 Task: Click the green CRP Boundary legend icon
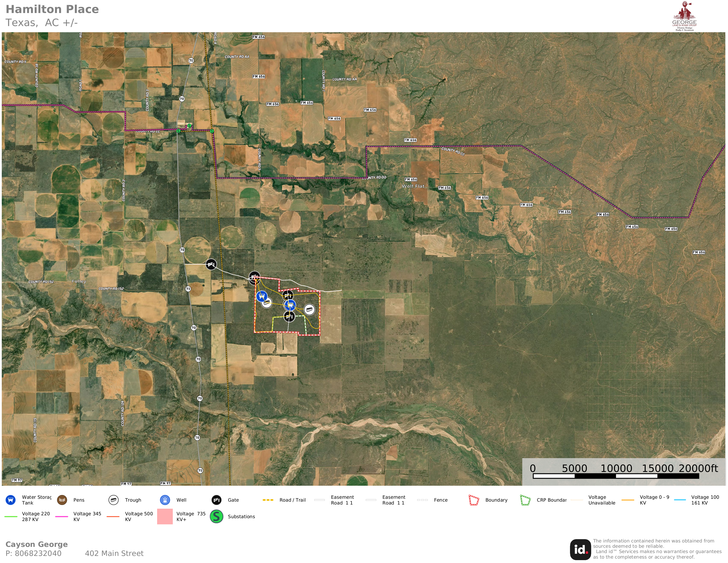click(x=525, y=500)
